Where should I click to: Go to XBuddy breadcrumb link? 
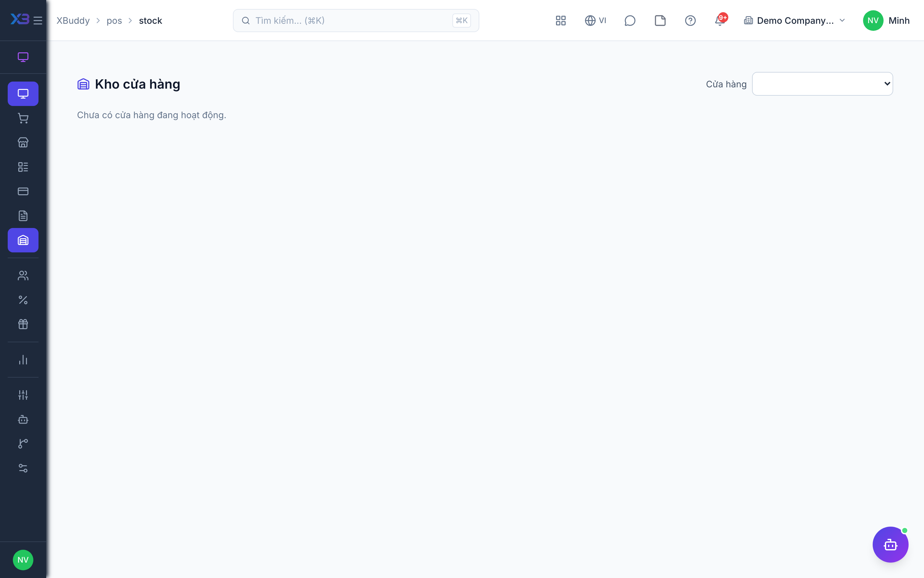tap(73, 21)
